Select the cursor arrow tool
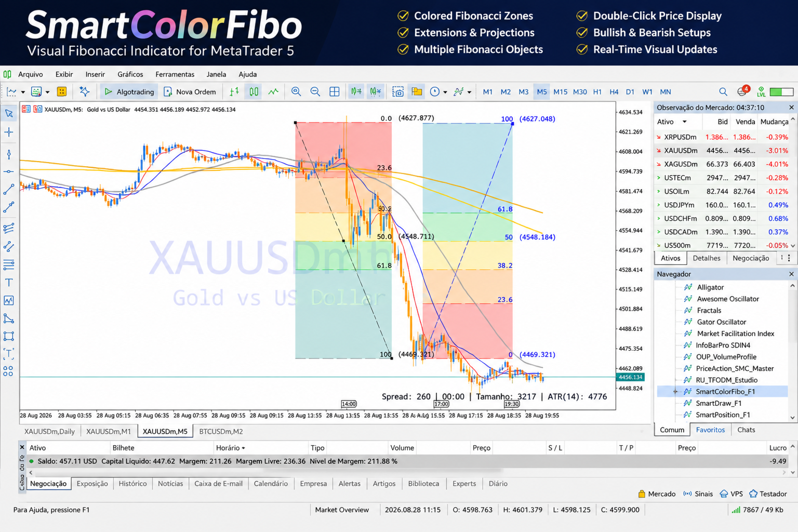Viewport: 798px width, 532px height. tap(9, 113)
